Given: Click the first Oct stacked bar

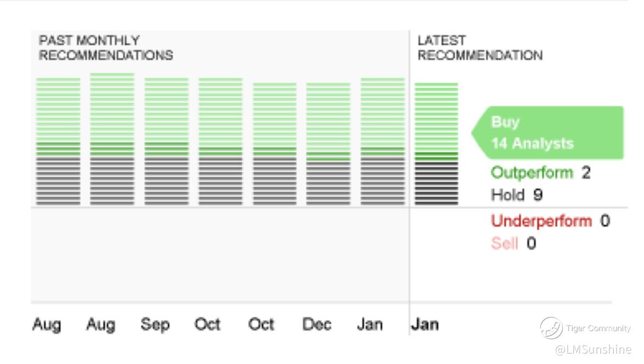Looking at the screenshot, I should coord(221,141).
